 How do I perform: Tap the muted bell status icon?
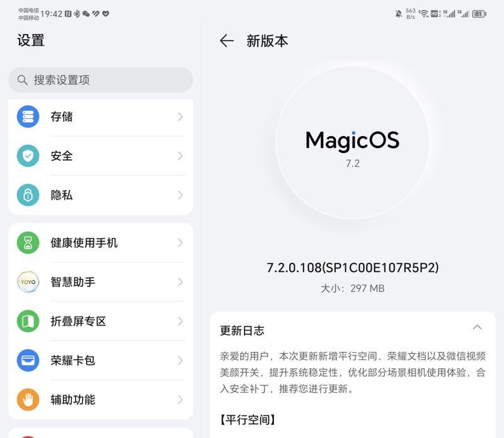tap(399, 14)
